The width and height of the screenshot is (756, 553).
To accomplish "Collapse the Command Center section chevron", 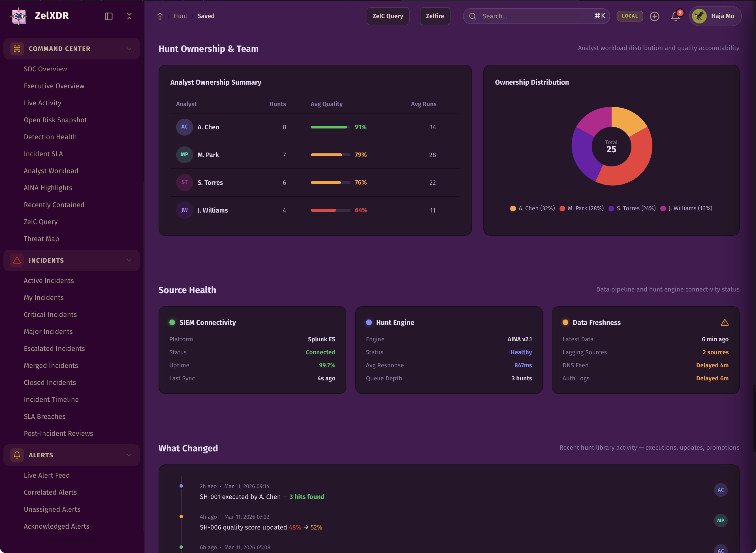I will pyautogui.click(x=129, y=49).
